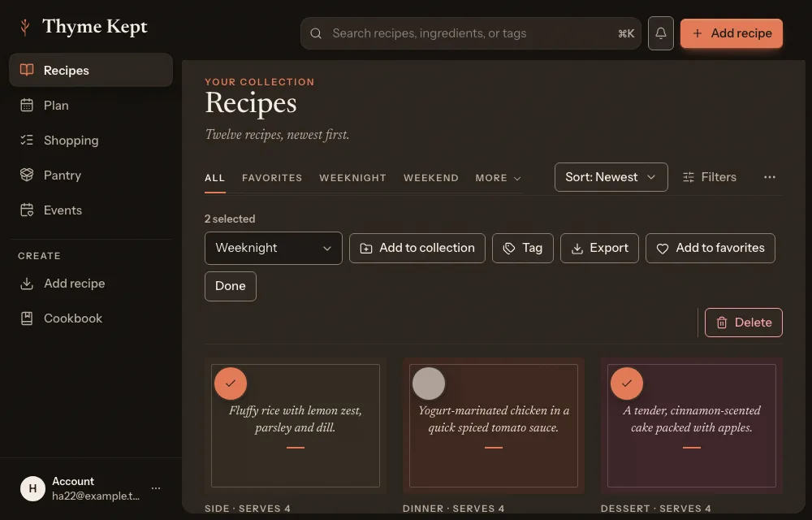Switch to the ALL tab
Screen dimensions: 812x520
tap(215, 178)
